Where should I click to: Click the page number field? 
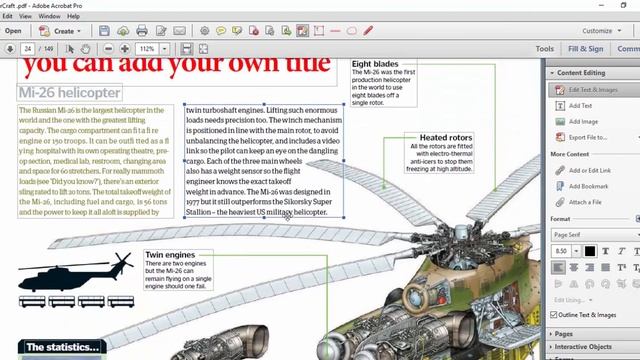click(x=28, y=49)
